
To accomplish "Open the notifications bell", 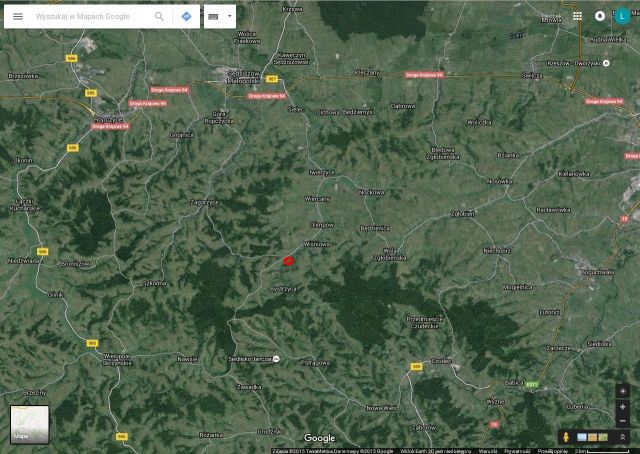I will coord(600,16).
